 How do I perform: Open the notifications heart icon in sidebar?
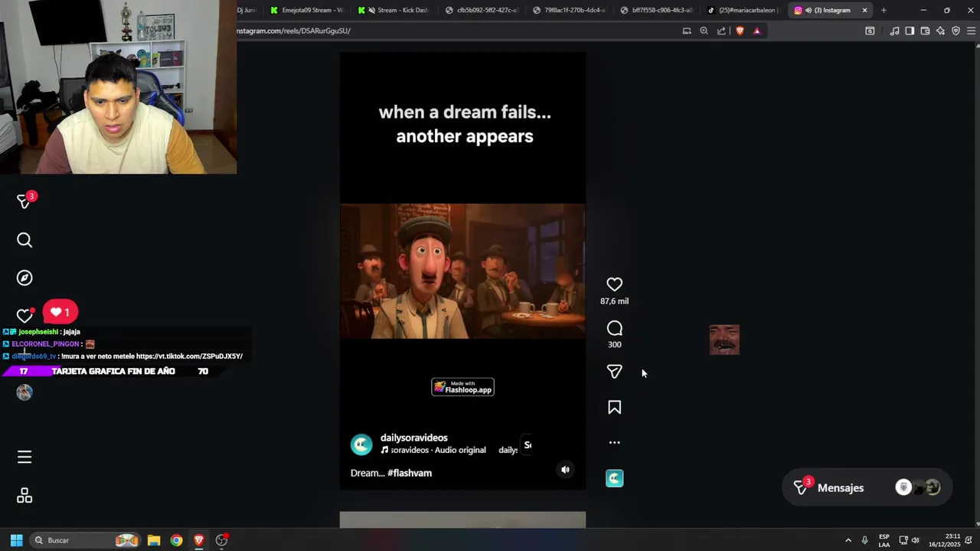coord(24,315)
